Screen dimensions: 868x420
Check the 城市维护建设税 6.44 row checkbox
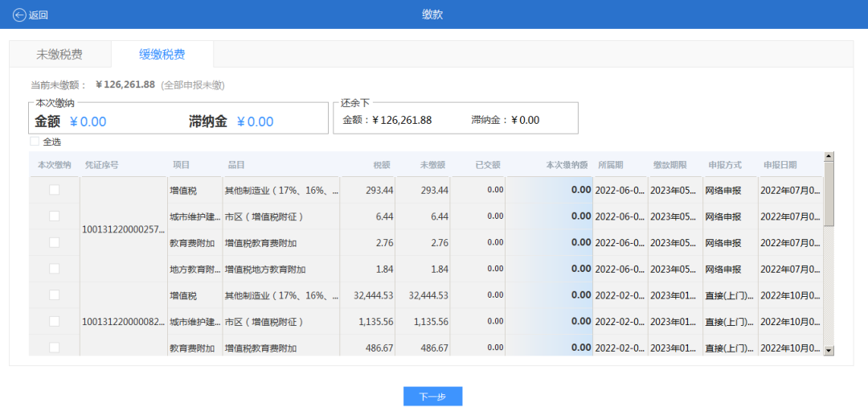click(55, 216)
